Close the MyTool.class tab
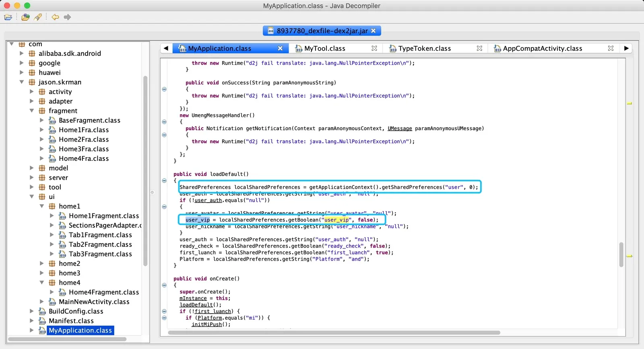 [x=374, y=48]
